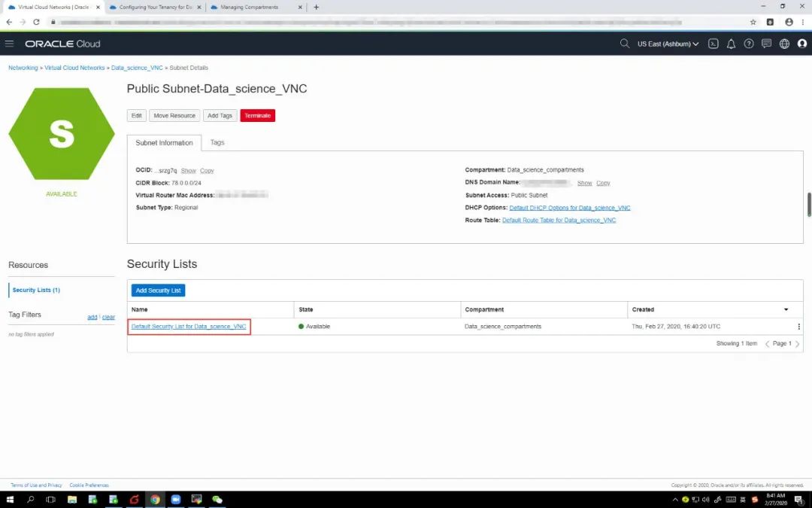Click the language globe icon
The image size is (812, 508).
pos(784,44)
